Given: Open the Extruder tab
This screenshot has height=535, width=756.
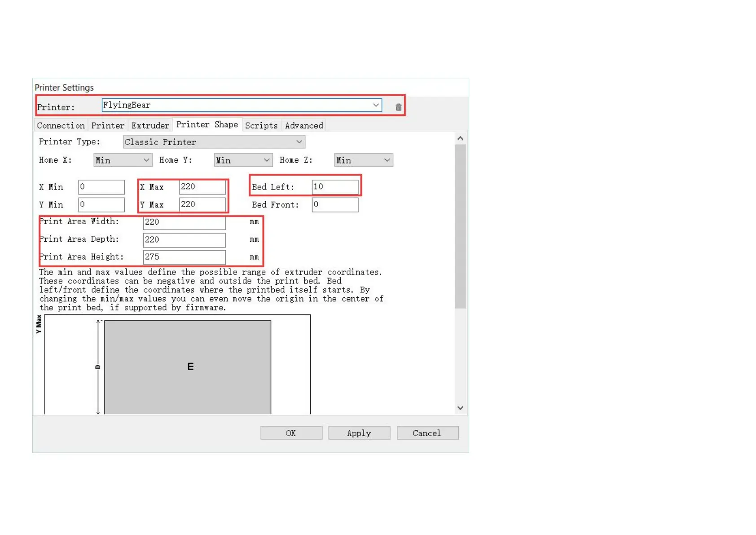Looking at the screenshot, I should point(150,125).
